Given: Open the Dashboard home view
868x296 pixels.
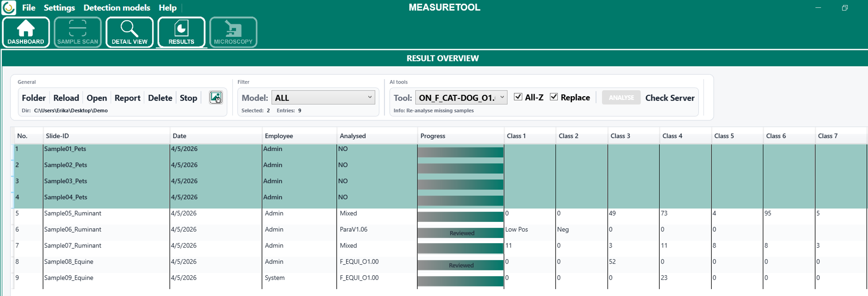Looking at the screenshot, I should pos(26,32).
